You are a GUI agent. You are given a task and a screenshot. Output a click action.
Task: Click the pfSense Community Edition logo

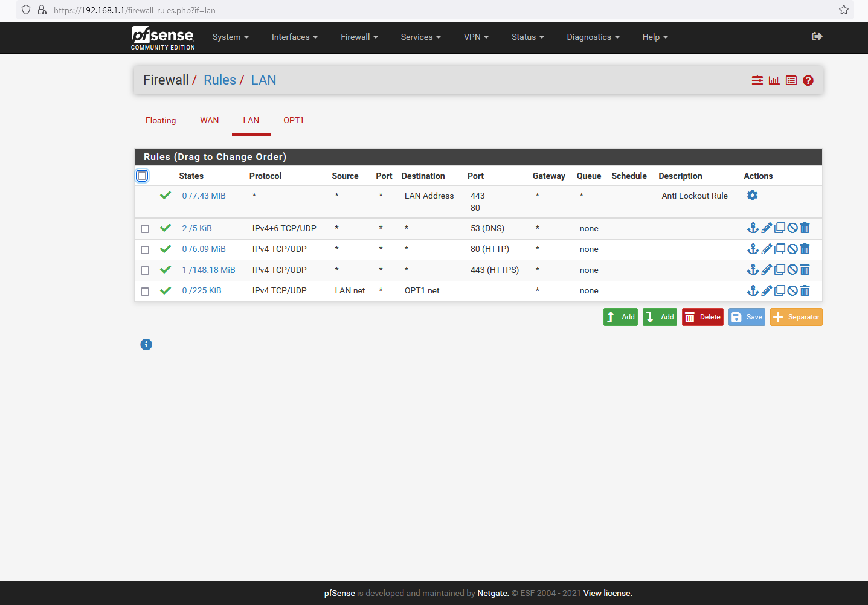[163, 37]
